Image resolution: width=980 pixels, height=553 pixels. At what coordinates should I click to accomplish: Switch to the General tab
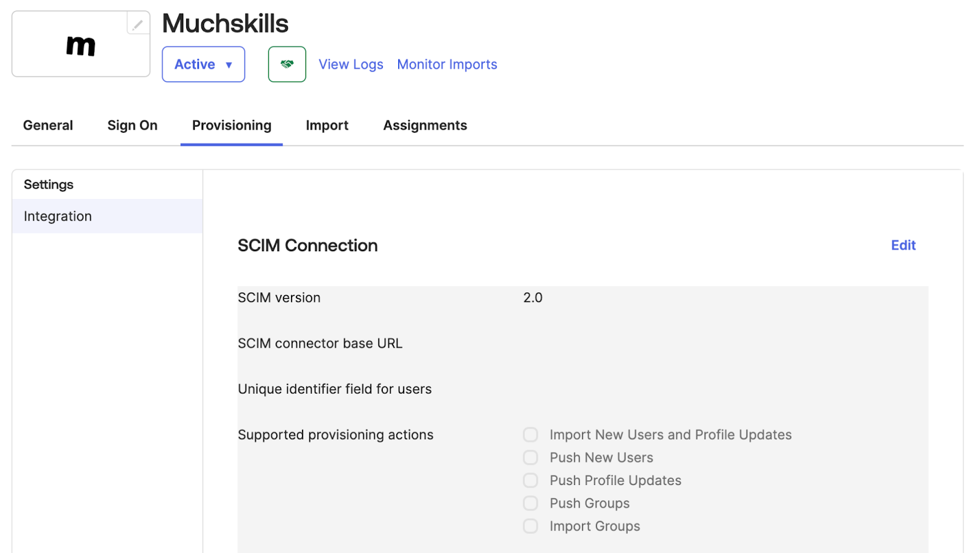pos(48,126)
